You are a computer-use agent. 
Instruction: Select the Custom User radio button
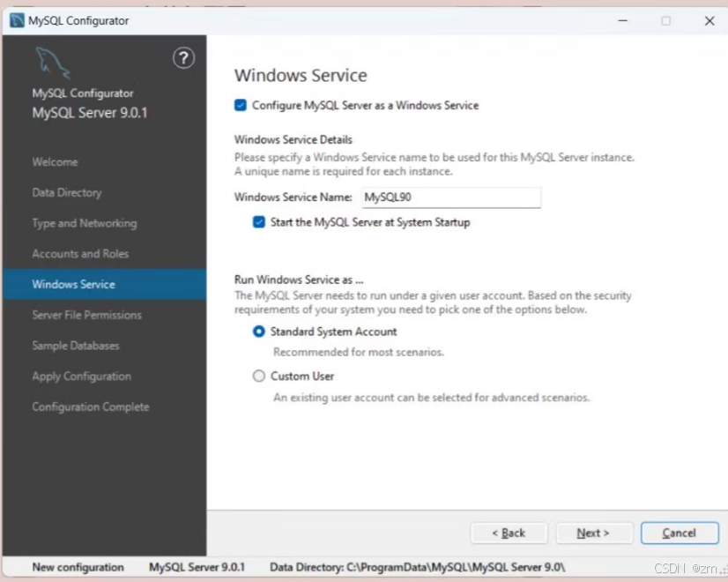259,376
